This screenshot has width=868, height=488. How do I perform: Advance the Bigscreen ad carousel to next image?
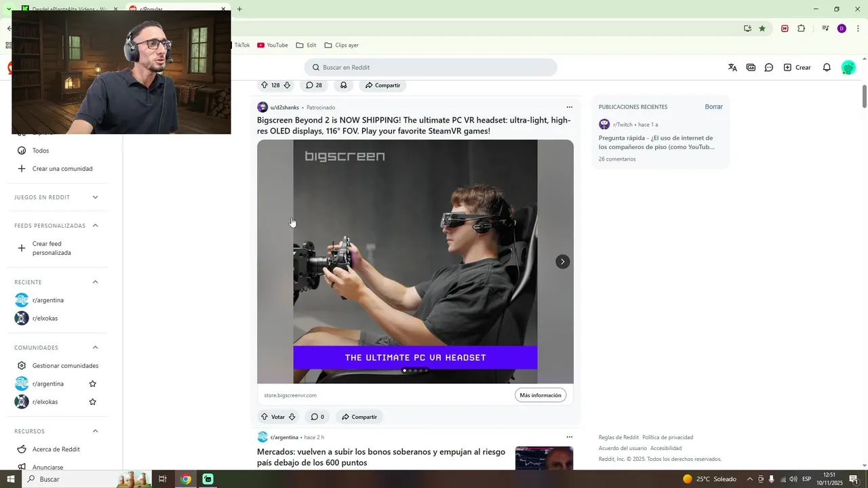coord(562,262)
